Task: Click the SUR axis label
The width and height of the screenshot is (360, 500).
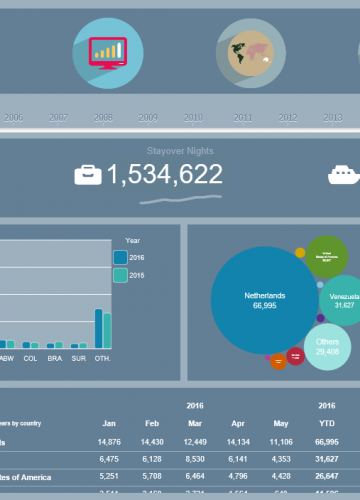Action: 79,359
